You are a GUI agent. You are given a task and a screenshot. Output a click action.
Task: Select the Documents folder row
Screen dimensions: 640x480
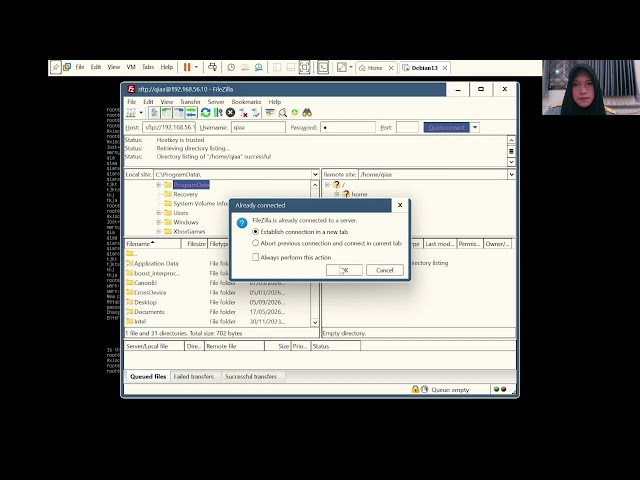216,312
